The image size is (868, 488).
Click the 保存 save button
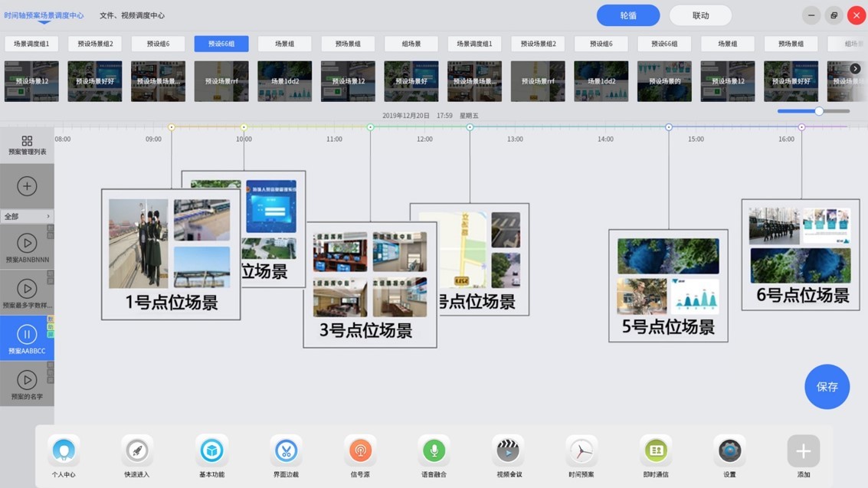pyautogui.click(x=827, y=387)
